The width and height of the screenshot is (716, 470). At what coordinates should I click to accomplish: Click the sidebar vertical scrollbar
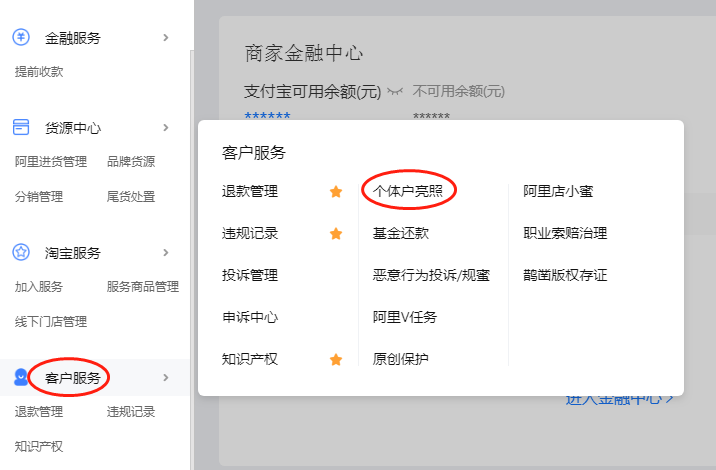coord(192,260)
